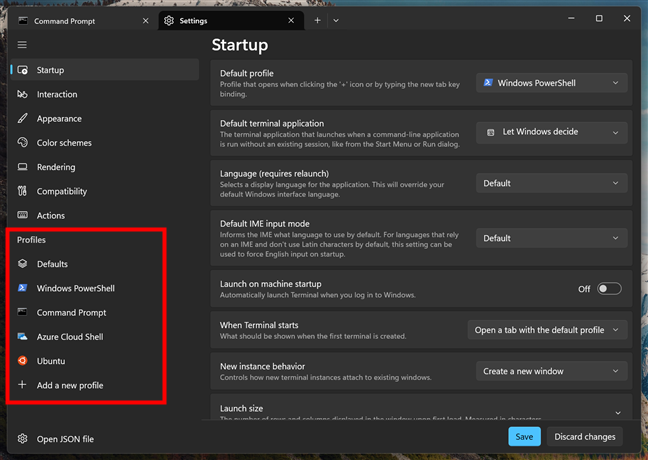This screenshot has height=460, width=648.
Task: Open a new tab with plus button
Action: (x=317, y=20)
